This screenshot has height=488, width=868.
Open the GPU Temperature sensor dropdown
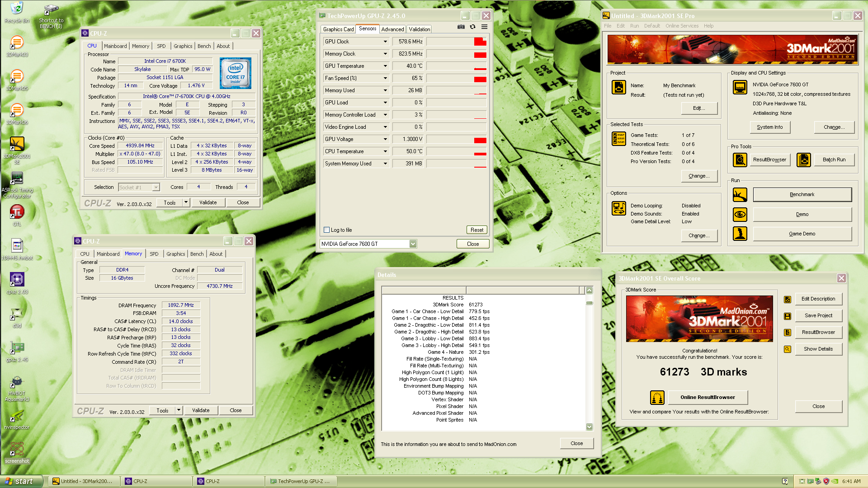point(385,66)
